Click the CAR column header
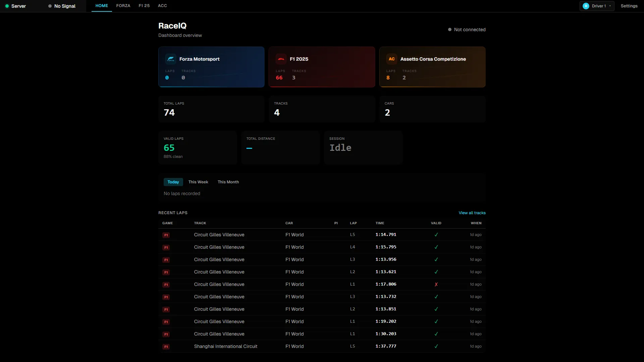 coord(289,223)
